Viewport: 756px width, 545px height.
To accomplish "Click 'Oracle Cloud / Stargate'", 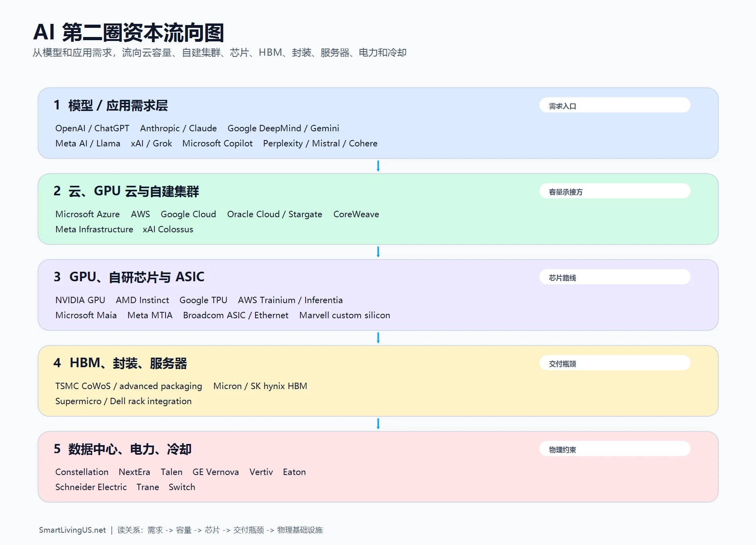I will (x=275, y=214).
